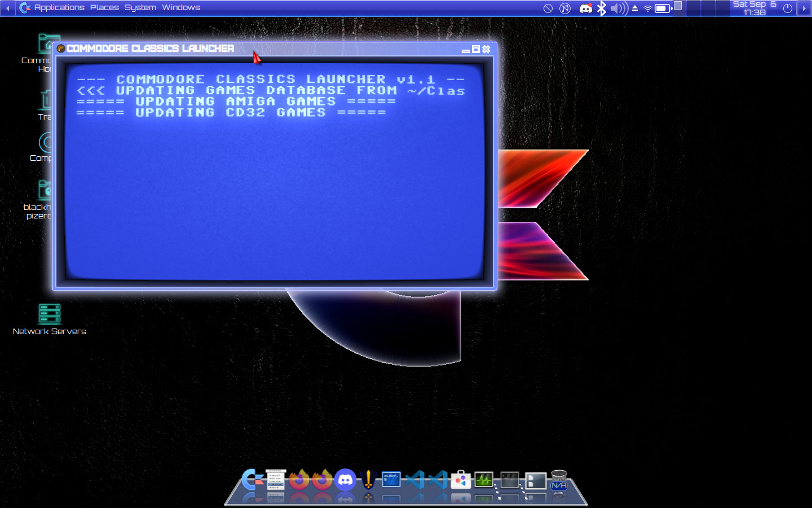Open the Places menu
Viewport: 812px width, 508px height.
104,7
